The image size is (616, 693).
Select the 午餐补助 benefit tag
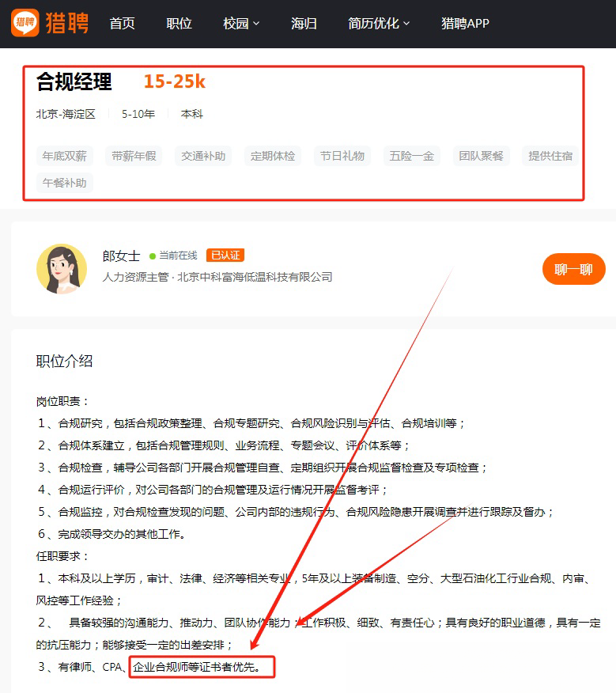click(65, 183)
